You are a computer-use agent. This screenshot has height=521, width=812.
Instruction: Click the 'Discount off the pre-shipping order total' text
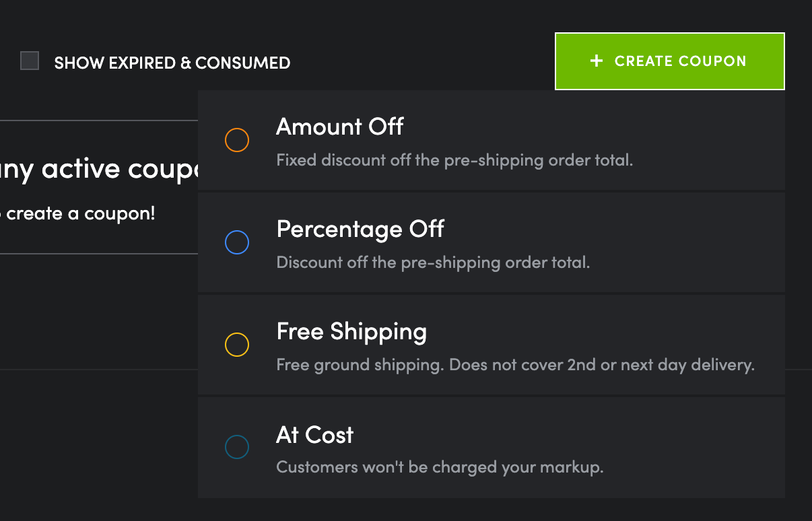pos(433,263)
